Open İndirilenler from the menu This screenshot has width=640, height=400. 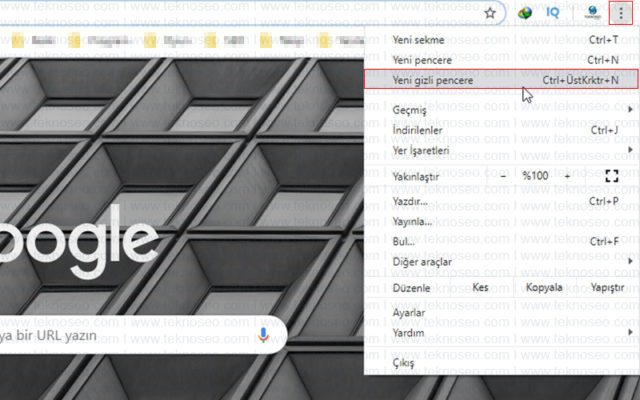(501, 130)
